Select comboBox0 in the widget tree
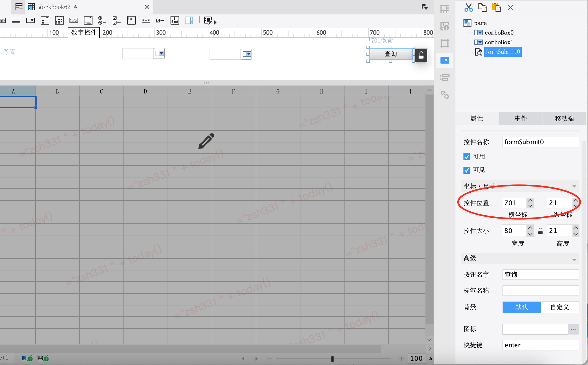The image size is (588, 365). (x=499, y=33)
